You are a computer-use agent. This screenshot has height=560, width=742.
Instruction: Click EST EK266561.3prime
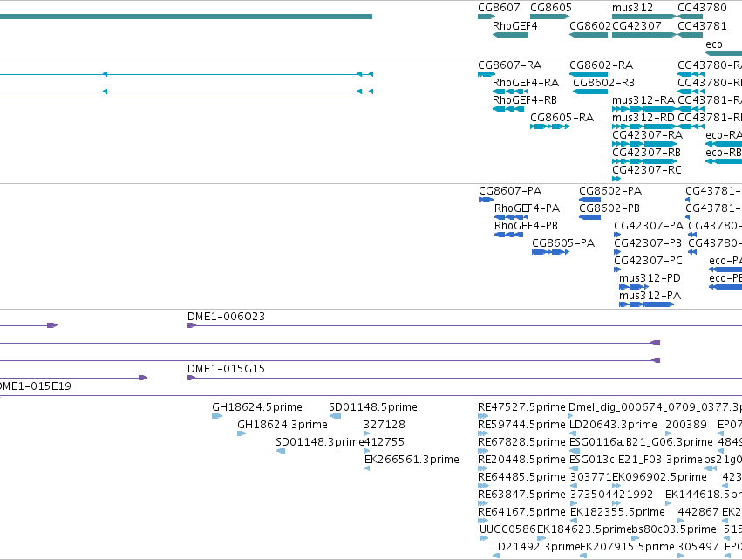coord(367,468)
